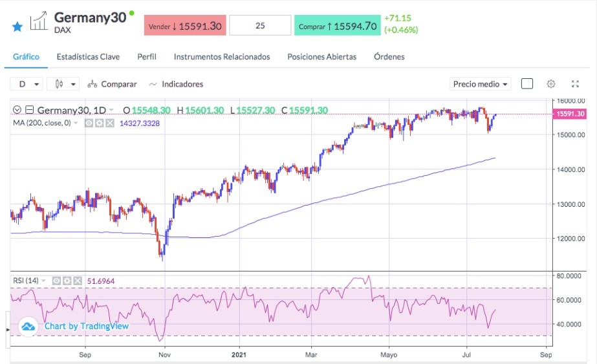
Task: Click the Nov label on time axis
Action: coord(164,355)
